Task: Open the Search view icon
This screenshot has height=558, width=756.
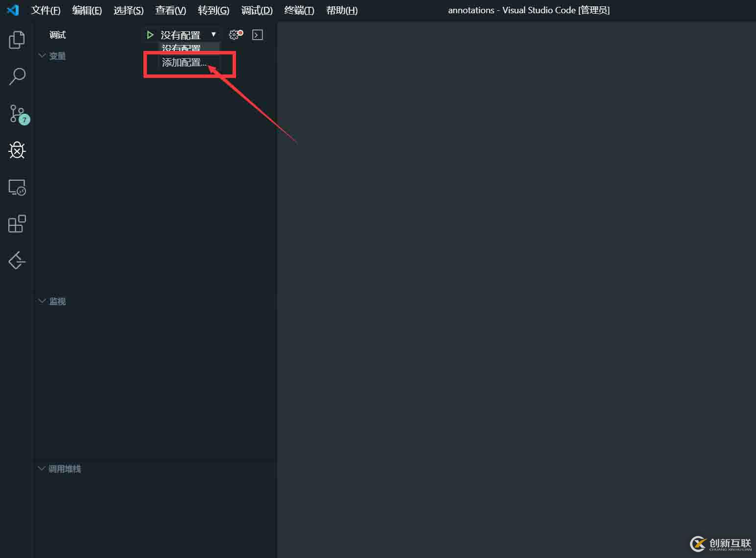Action: [x=17, y=76]
